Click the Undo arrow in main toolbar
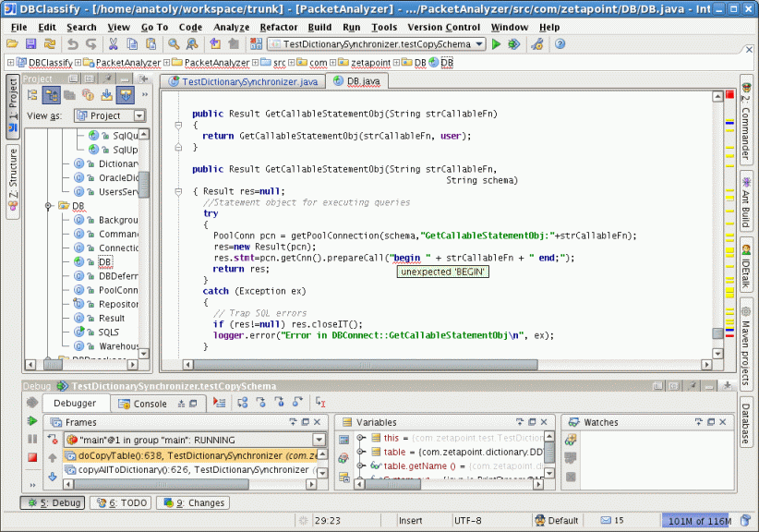759x532 pixels. pyautogui.click(x=72, y=44)
